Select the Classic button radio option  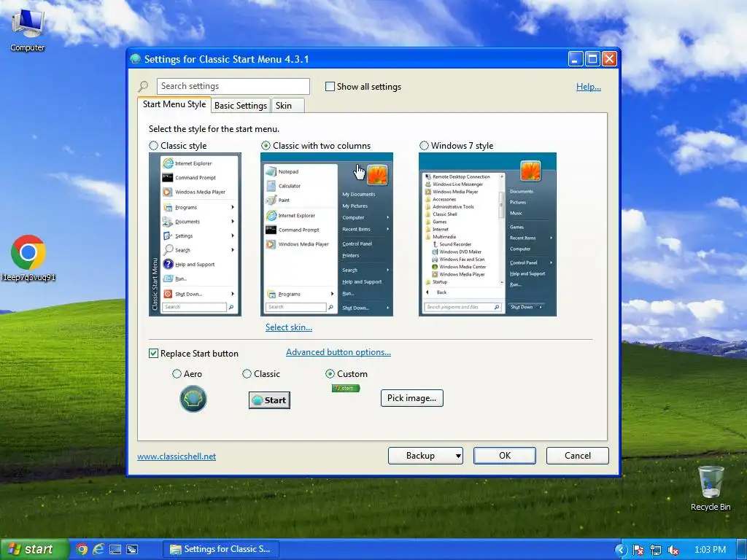[247, 374]
